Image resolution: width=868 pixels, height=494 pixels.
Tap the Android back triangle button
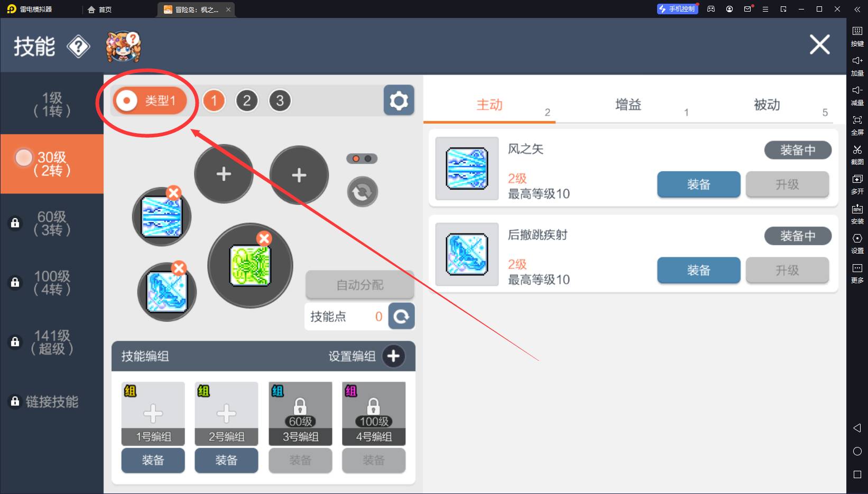pyautogui.click(x=857, y=427)
